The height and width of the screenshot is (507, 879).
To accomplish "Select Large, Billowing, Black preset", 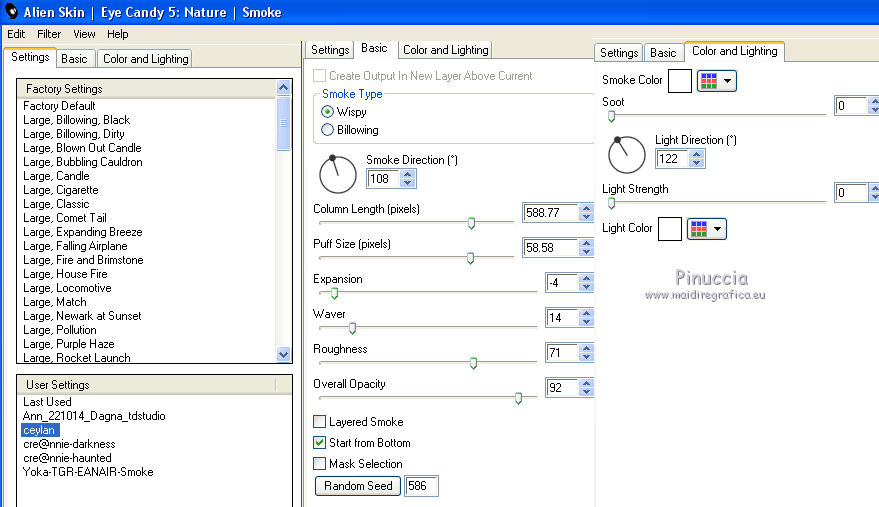I will pos(76,119).
